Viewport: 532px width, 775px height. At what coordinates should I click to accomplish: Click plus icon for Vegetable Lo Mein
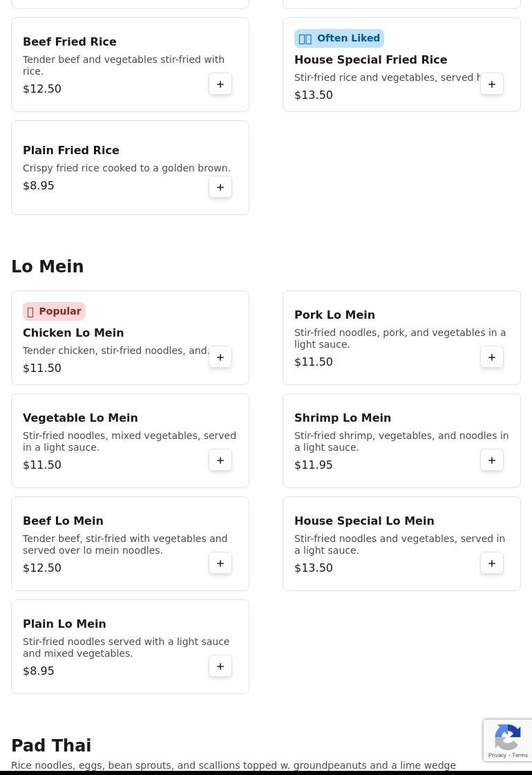coord(220,460)
